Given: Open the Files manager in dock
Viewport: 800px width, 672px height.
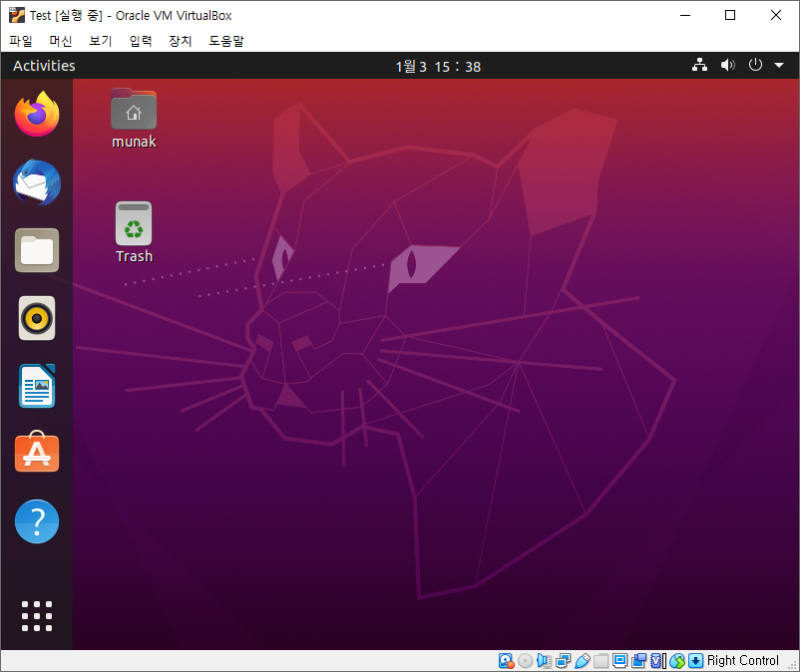Looking at the screenshot, I should tap(37, 250).
